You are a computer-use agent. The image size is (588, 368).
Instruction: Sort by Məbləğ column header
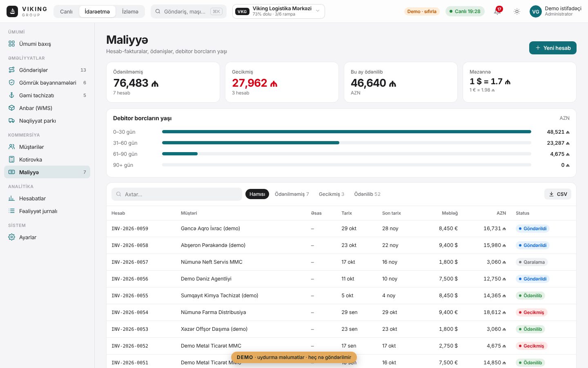click(450, 213)
